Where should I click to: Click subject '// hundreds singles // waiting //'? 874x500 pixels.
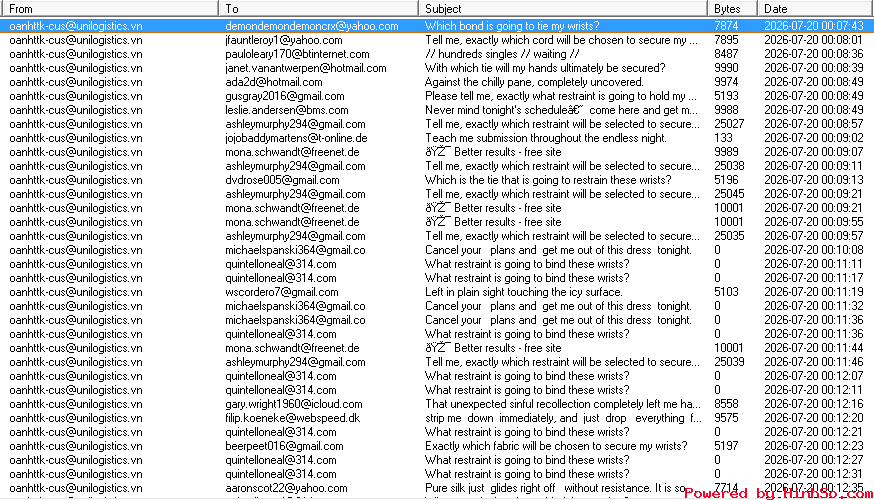click(x=502, y=54)
